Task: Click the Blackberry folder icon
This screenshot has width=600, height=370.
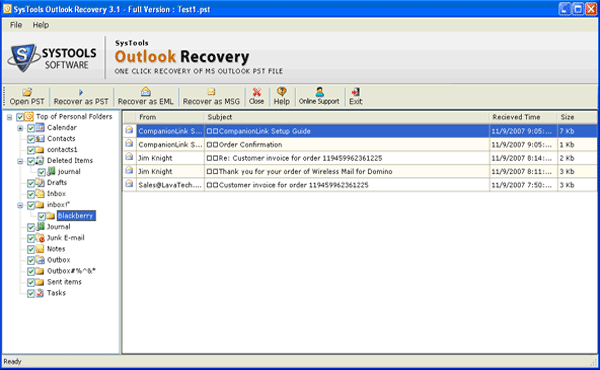Action: point(51,216)
